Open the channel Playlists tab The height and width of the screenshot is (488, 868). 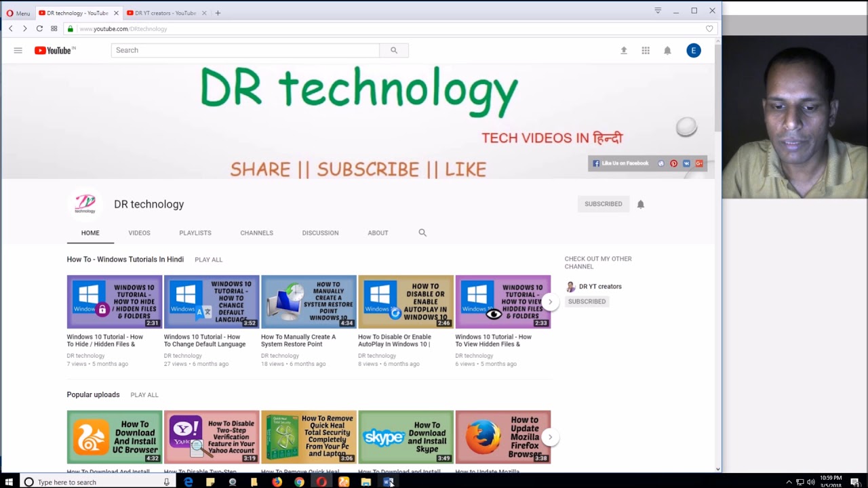click(x=195, y=232)
